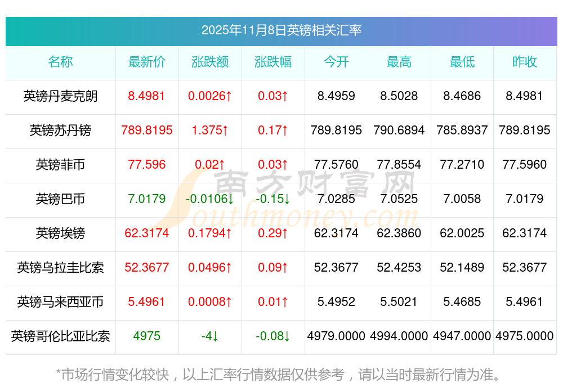Click the 最新价 column header
This screenshot has height=392, width=563.
(146, 62)
